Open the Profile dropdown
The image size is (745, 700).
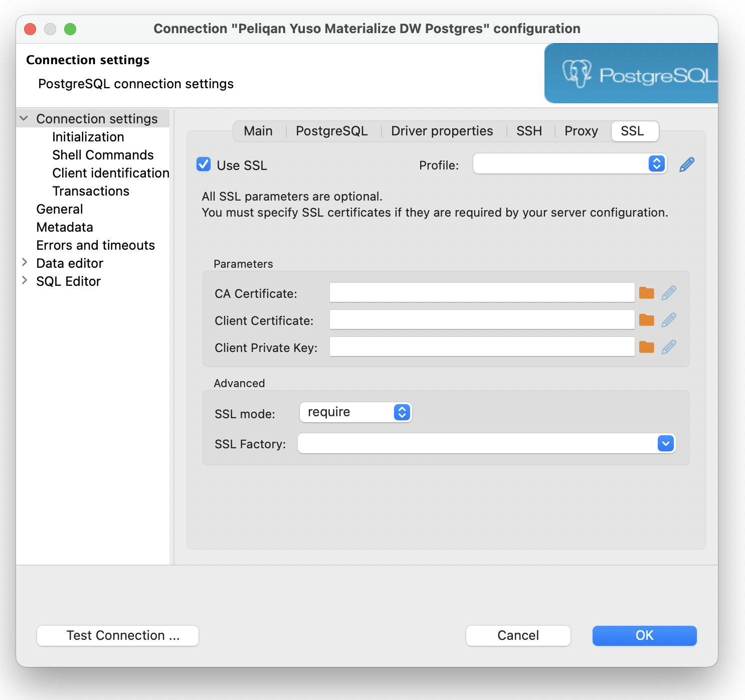(570, 163)
